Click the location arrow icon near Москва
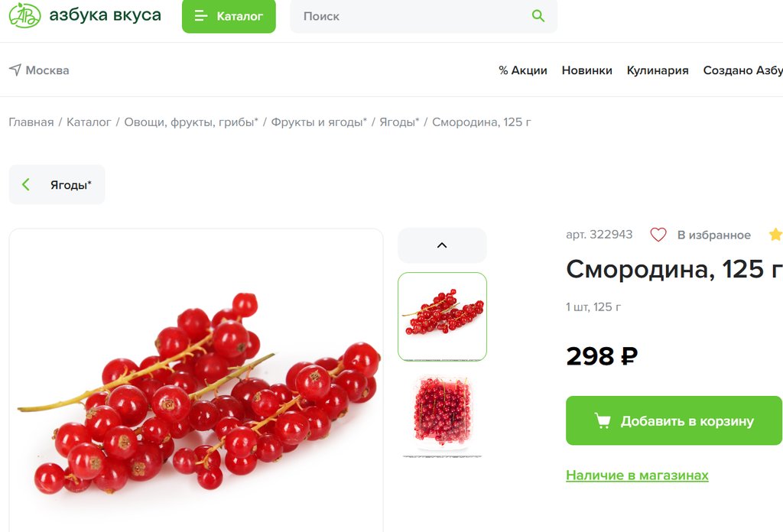Screen dimensions: 783x532 pos(15,70)
